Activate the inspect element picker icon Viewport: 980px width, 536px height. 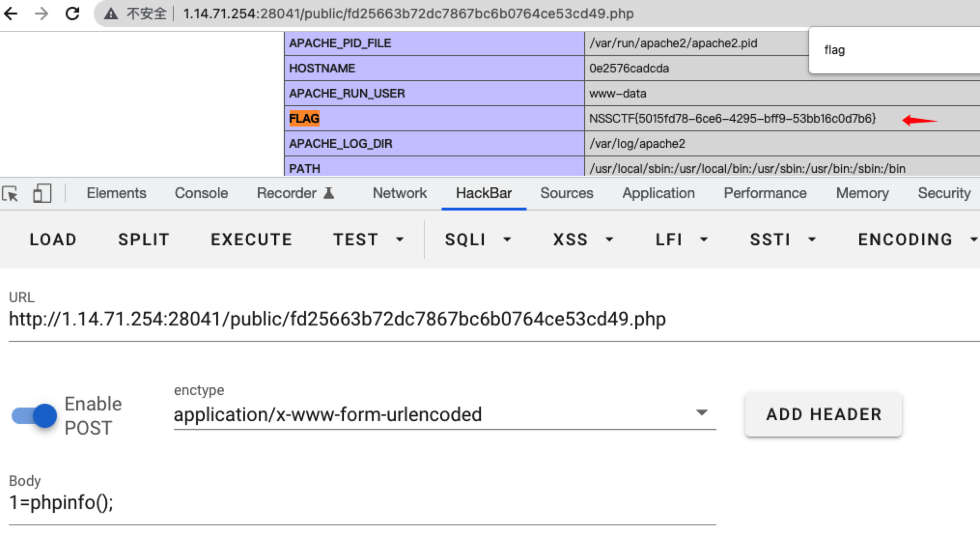click(x=11, y=194)
